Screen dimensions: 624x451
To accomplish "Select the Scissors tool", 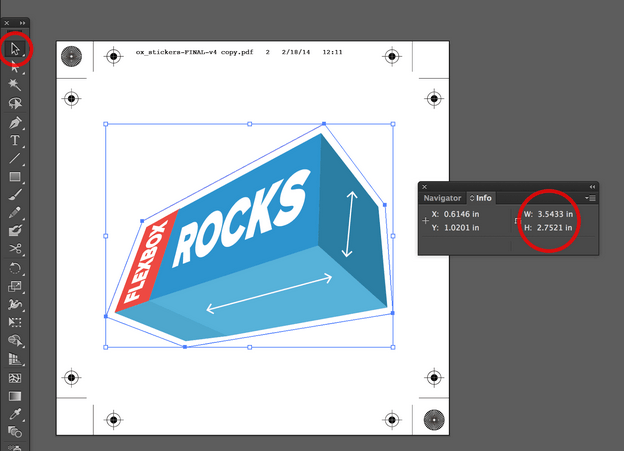I will (15, 249).
